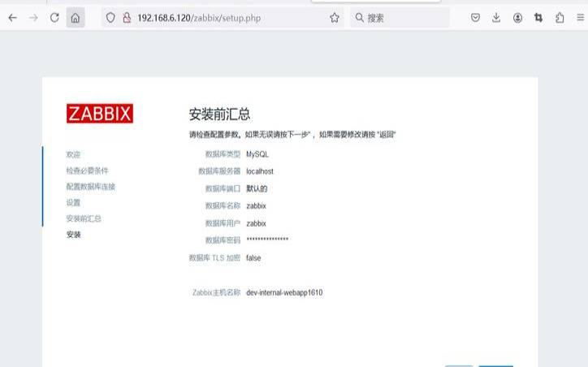Open the downloads arrow icon
The image size is (588, 367).
coord(496,18)
